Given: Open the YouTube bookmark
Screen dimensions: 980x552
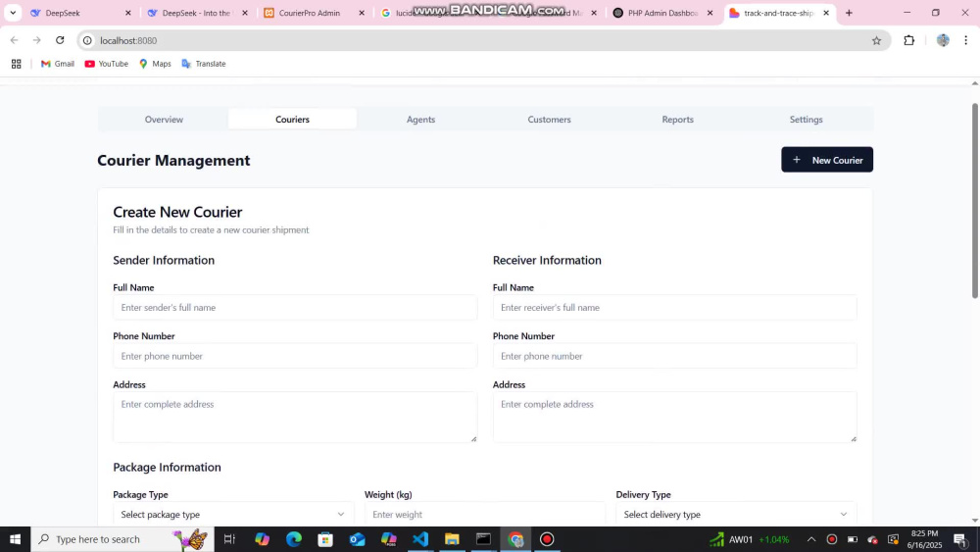Looking at the screenshot, I should [106, 64].
